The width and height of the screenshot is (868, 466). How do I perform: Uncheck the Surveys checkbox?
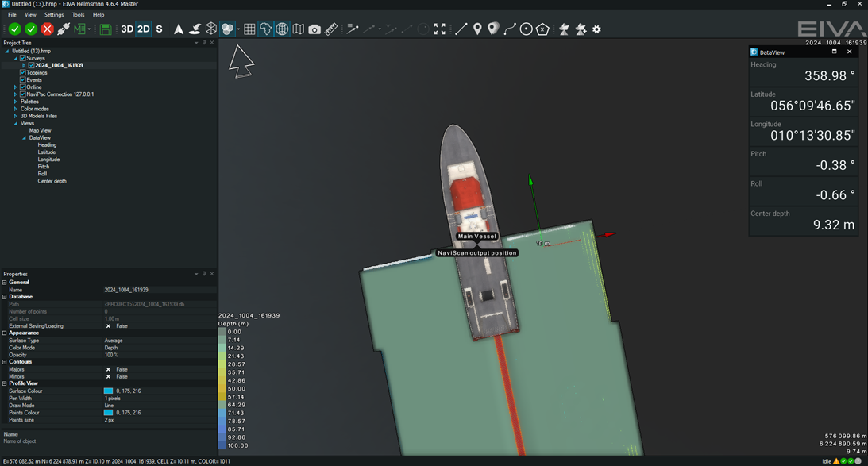23,58
